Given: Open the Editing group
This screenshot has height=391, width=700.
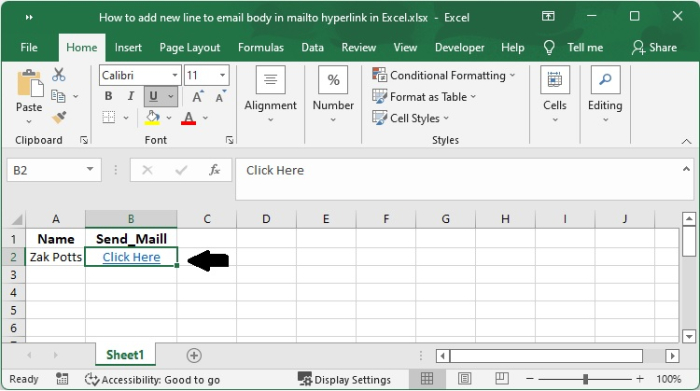Looking at the screenshot, I should [605, 95].
